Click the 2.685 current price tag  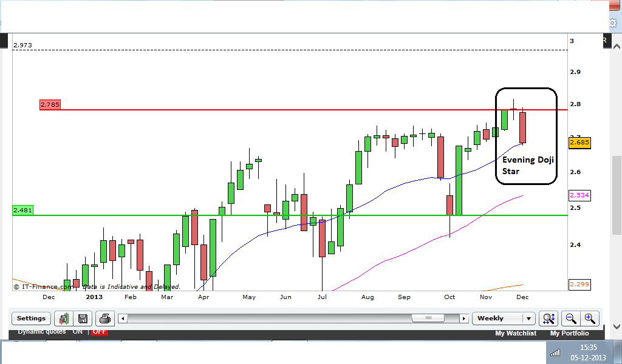pos(579,142)
